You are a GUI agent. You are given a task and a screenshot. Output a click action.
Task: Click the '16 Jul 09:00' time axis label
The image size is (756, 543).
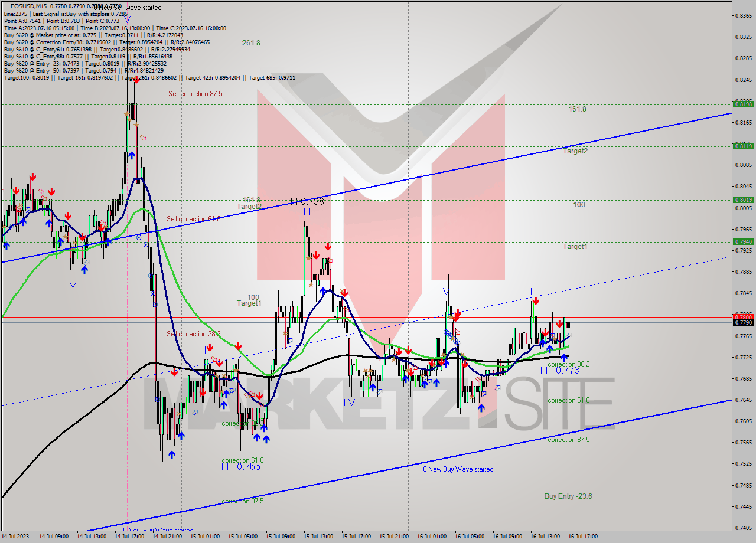pyautogui.click(x=508, y=537)
